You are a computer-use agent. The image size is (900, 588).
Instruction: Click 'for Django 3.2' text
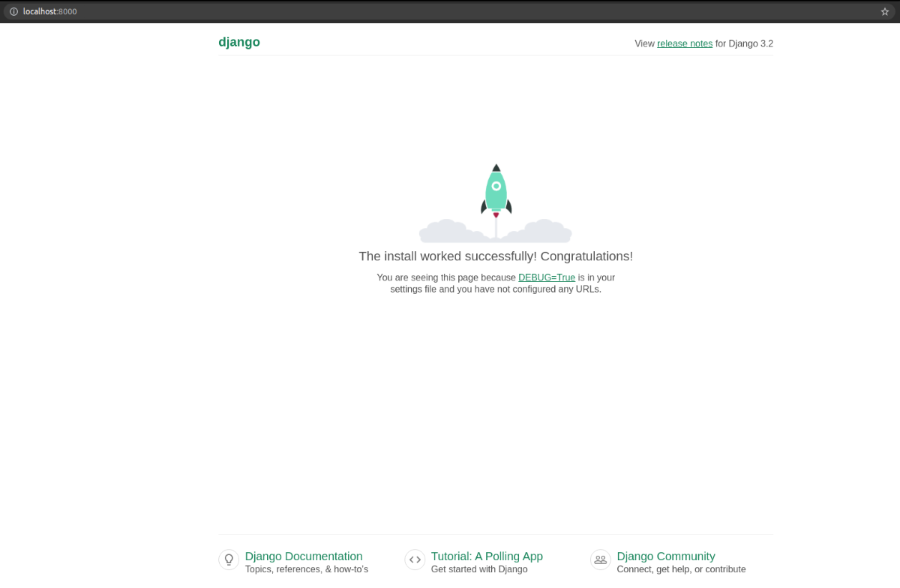744,43
